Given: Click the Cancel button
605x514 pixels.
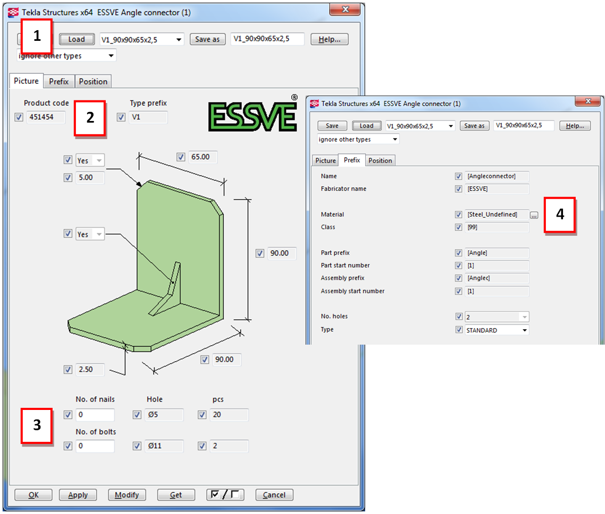Looking at the screenshot, I should click(274, 495).
